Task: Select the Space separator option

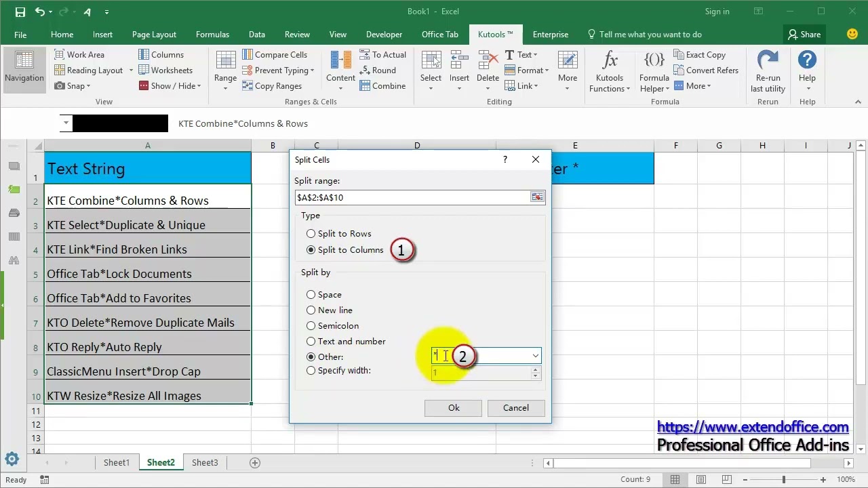Action: coord(323,295)
